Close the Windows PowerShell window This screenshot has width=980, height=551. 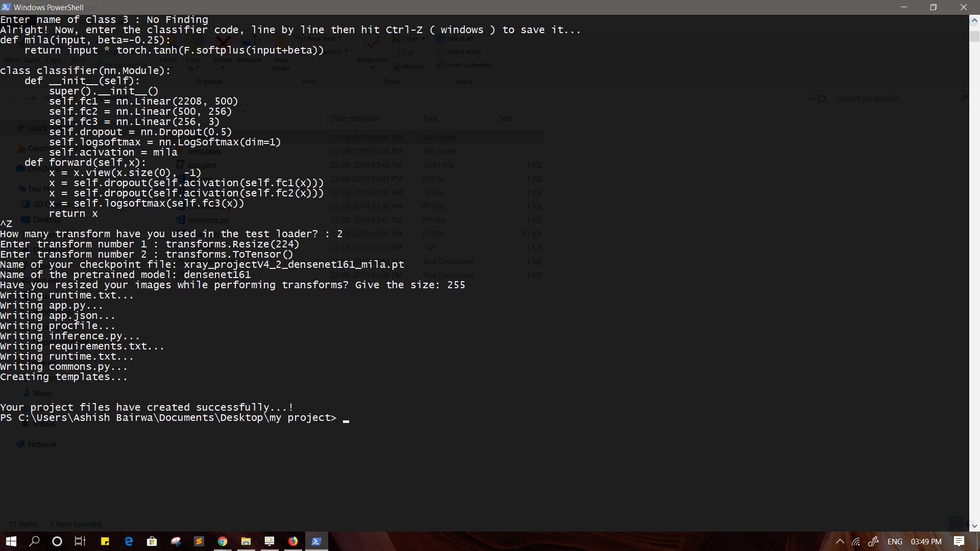pyautogui.click(x=964, y=7)
